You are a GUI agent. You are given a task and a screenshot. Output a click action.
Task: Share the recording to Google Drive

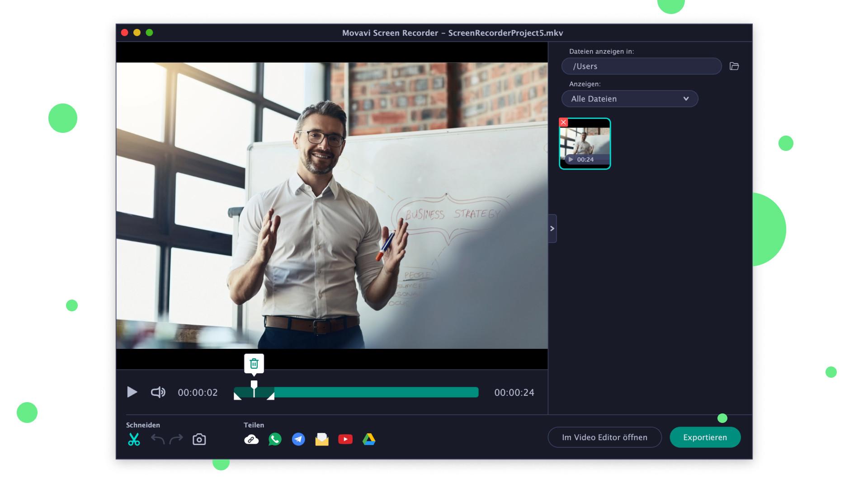coord(369,439)
